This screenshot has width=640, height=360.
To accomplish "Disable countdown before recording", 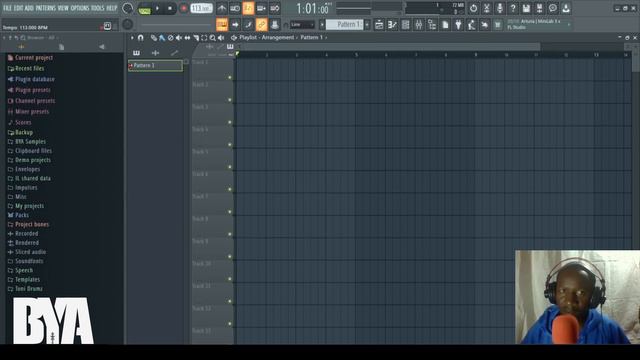I will (x=248, y=8).
